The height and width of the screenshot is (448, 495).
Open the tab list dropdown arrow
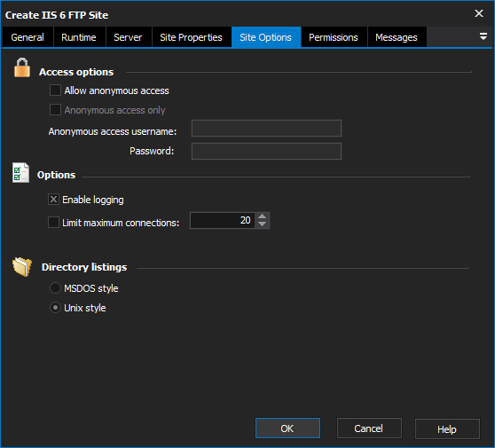click(483, 36)
